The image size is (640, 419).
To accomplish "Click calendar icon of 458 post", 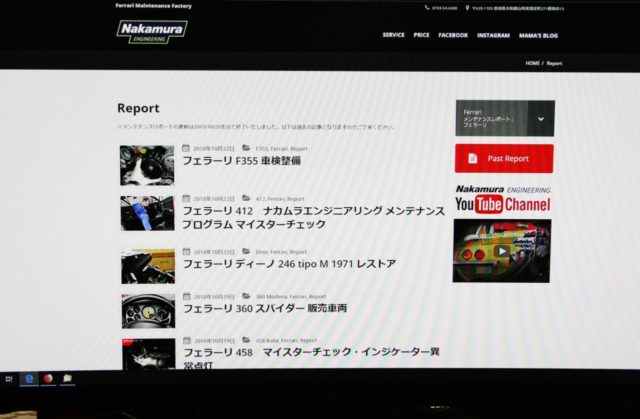I will pos(187,340).
